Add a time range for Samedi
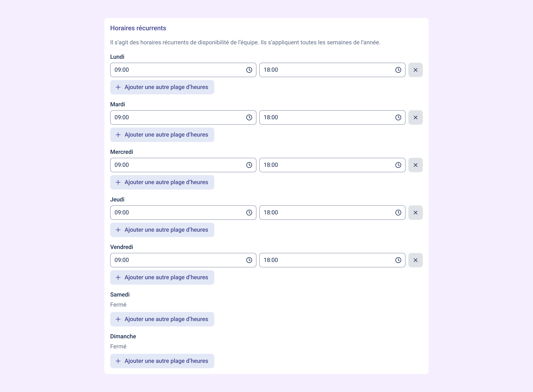 [x=162, y=319]
